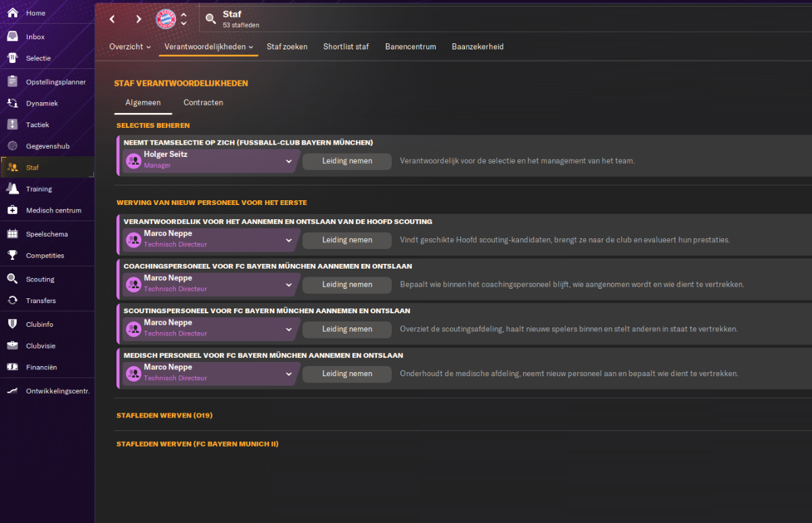The height and width of the screenshot is (523, 812).
Task: Expand the Overzicht menu
Action: click(x=129, y=47)
